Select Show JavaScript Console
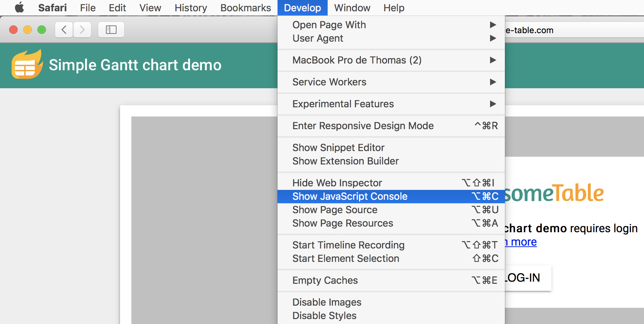Viewport: 644px width, 324px height. click(391, 196)
